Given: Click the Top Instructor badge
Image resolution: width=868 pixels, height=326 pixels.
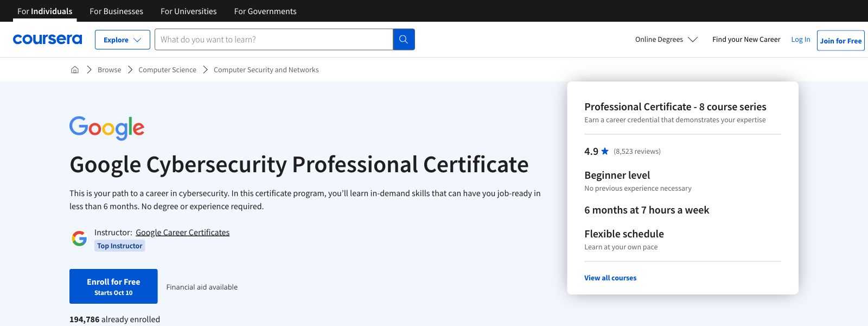Looking at the screenshot, I should pos(119,246).
